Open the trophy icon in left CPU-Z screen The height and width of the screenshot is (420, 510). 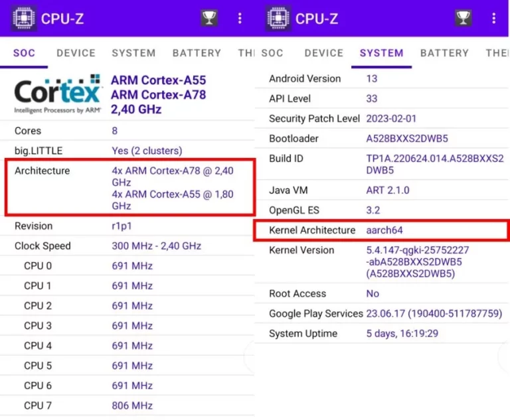pyautogui.click(x=209, y=18)
